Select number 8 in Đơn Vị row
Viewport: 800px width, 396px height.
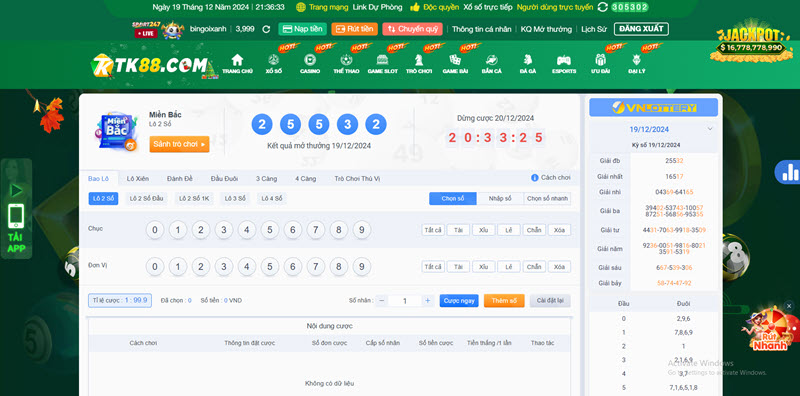click(339, 266)
